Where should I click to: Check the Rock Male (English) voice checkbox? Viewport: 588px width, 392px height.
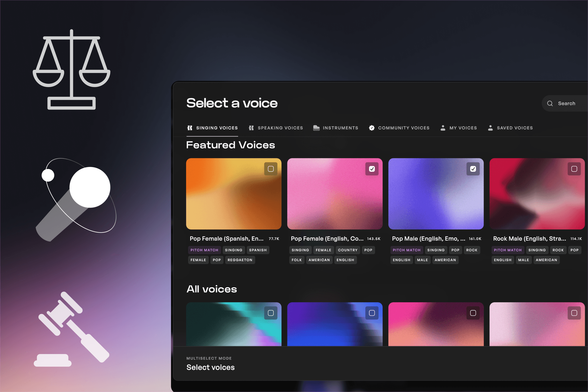pyautogui.click(x=574, y=169)
